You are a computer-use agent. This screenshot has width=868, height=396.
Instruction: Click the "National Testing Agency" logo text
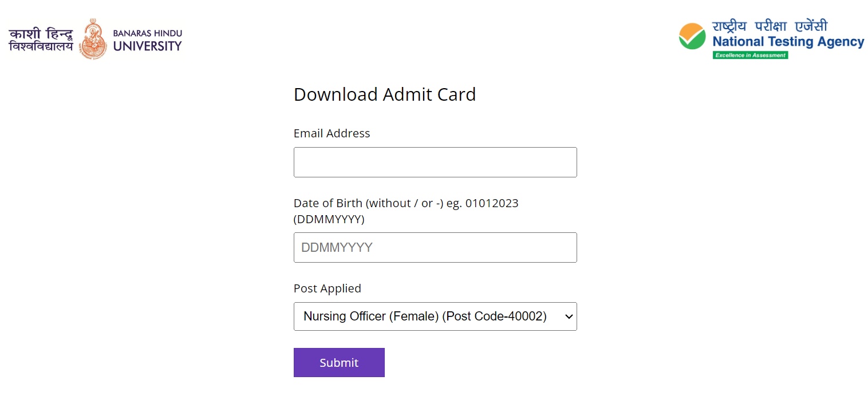tap(788, 41)
